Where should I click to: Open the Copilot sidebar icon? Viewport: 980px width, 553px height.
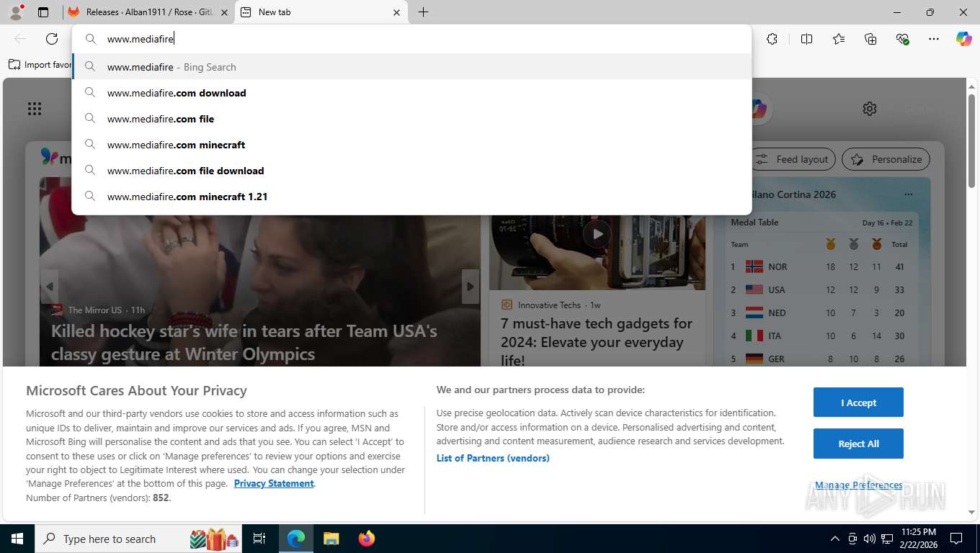[x=964, y=39]
